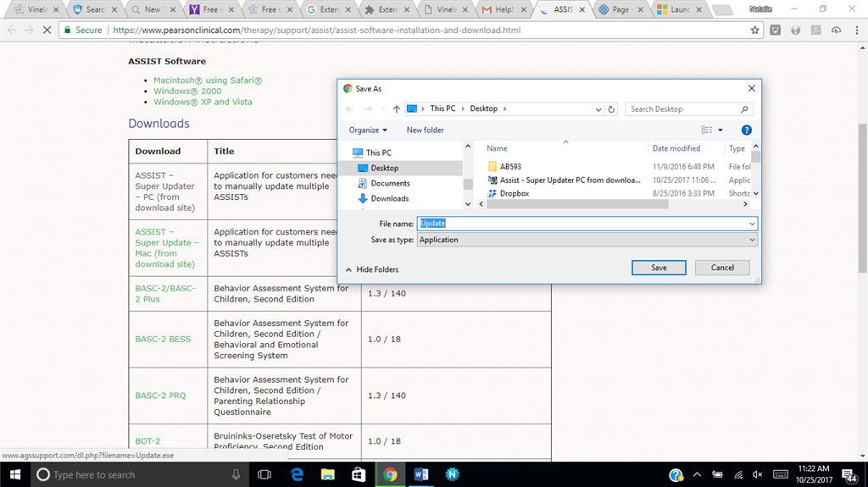868x487 pixels.
Task: Click the Cortana microphone icon
Action: pos(236,475)
